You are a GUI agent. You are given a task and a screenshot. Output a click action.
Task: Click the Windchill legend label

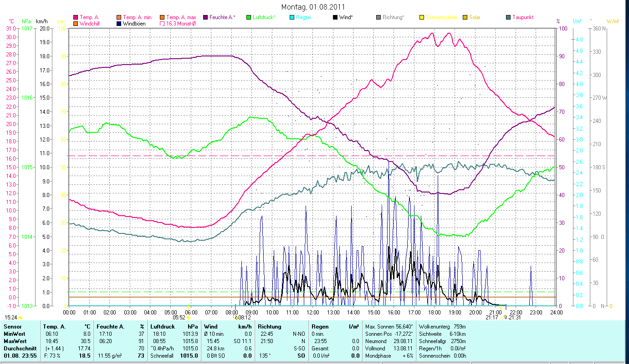click(x=89, y=24)
